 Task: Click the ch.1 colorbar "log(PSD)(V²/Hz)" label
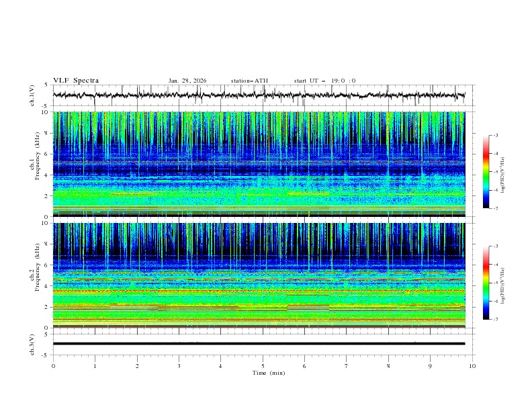[503, 175]
